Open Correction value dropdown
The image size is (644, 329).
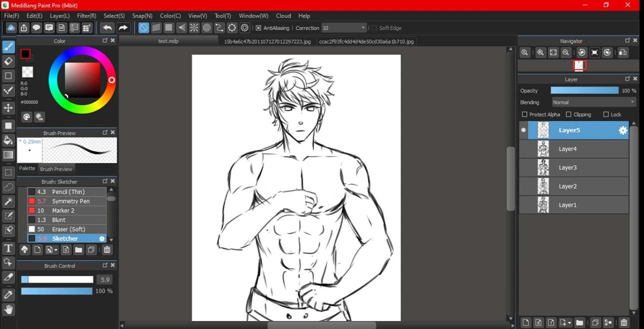(x=344, y=28)
